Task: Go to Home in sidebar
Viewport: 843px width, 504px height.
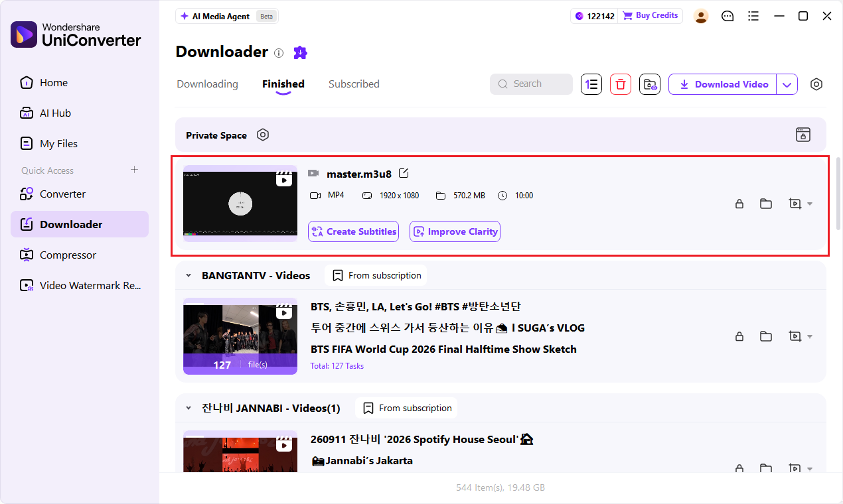Action: tap(80, 83)
